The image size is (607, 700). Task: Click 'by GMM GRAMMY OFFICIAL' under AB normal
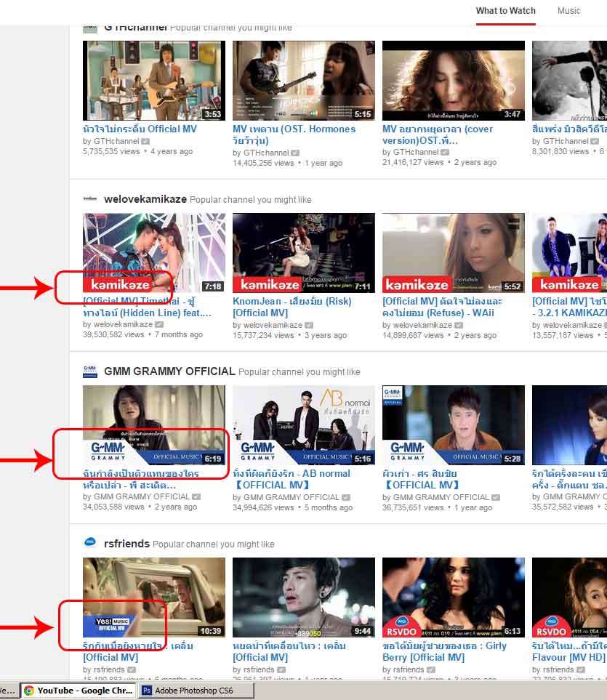286,497
